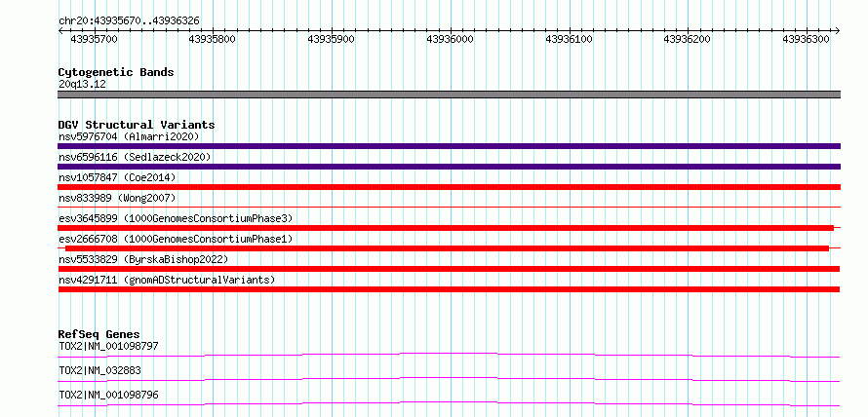Open variant nsv5533829 (ByrskaBishop2022) label
This screenshot has width=868, height=417.
click(143, 259)
